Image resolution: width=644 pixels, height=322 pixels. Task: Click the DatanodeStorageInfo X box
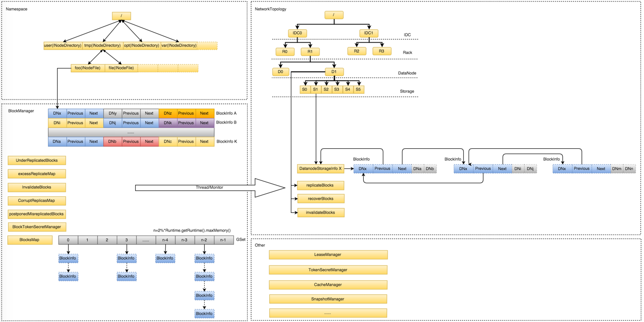click(321, 168)
